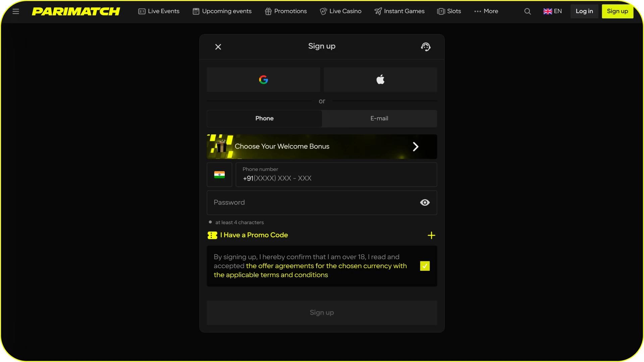Show the password with the eye icon
Image resolution: width=644 pixels, height=362 pixels.
point(425,202)
